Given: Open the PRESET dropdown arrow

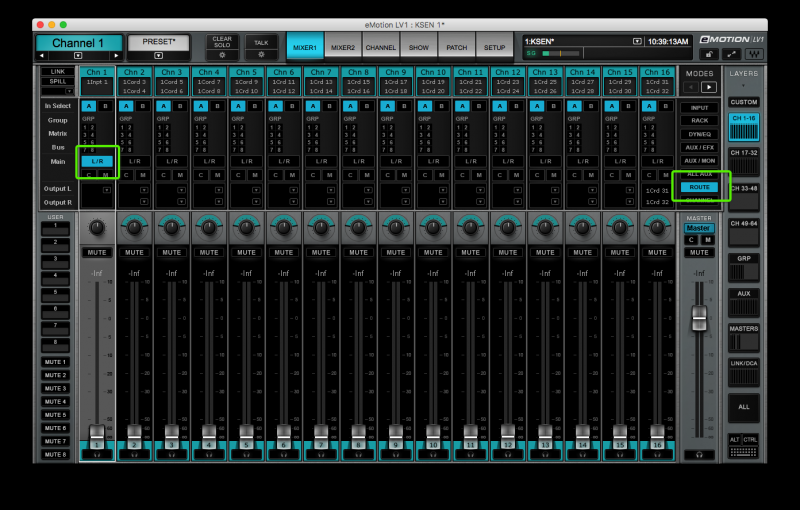Looking at the screenshot, I should click(159, 56).
